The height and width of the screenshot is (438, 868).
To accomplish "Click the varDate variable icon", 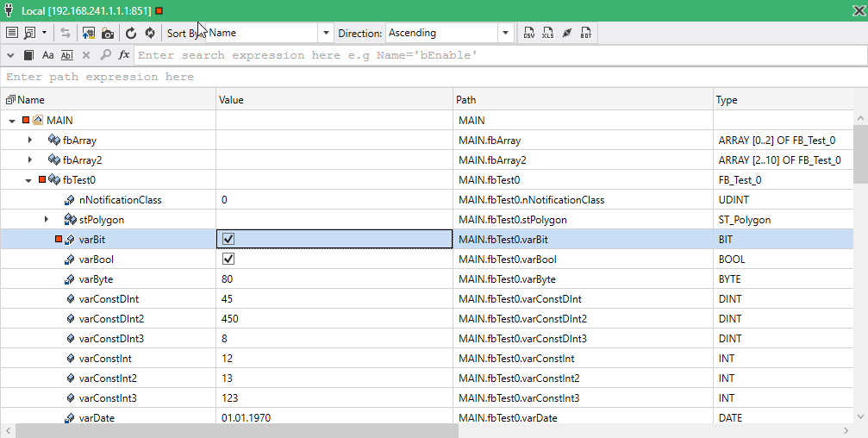I will click(x=70, y=418).
